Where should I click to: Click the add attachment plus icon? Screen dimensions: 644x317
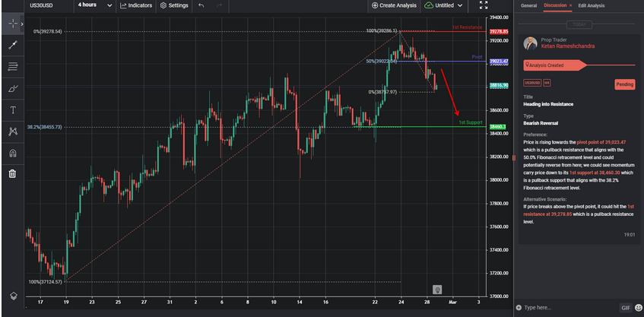pyautogui.click(x=519, y=308)
